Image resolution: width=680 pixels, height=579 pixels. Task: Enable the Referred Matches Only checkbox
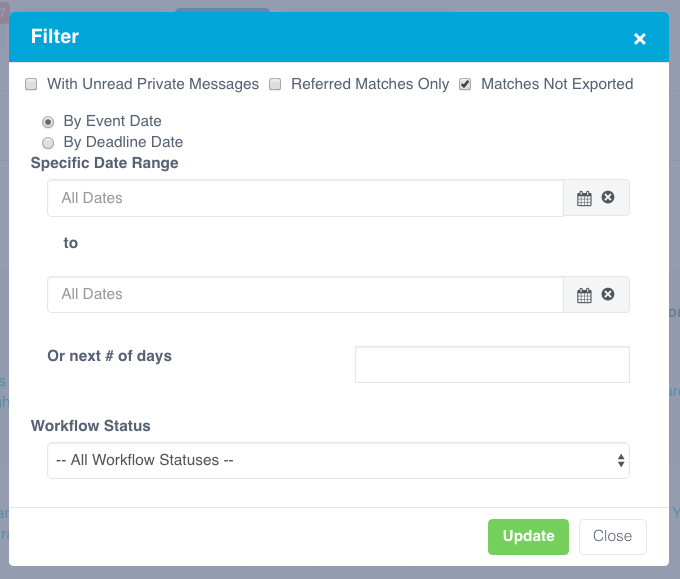click(276, 85)
